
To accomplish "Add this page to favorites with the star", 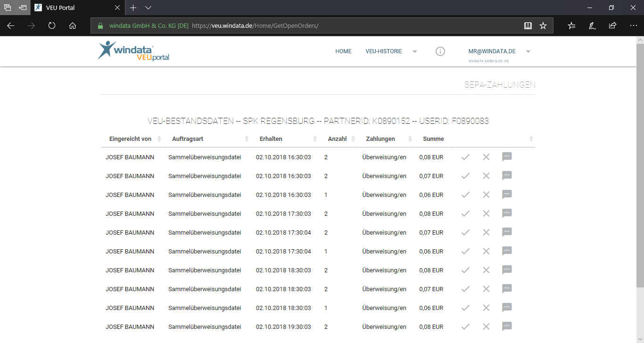I will [x=543, y=25].
